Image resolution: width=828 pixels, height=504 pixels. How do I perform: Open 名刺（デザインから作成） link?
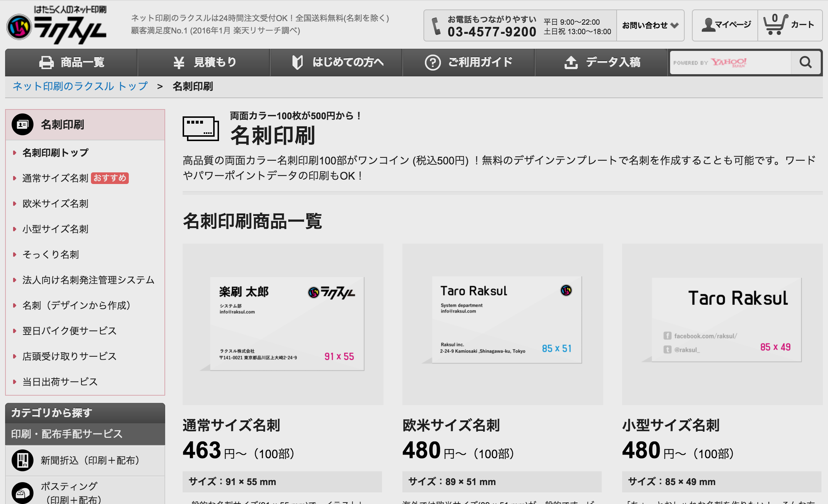pos(77,305)
